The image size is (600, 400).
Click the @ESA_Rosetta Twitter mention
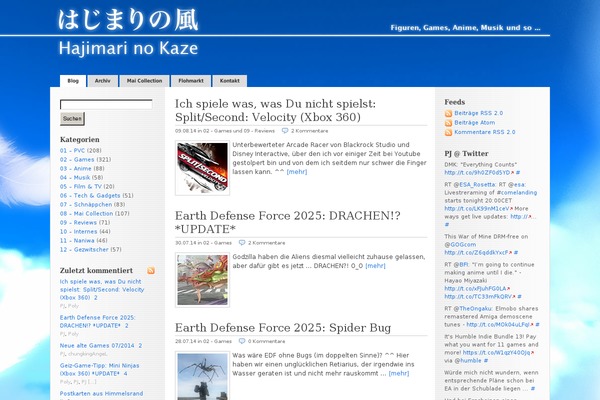[x=475, y=184]
